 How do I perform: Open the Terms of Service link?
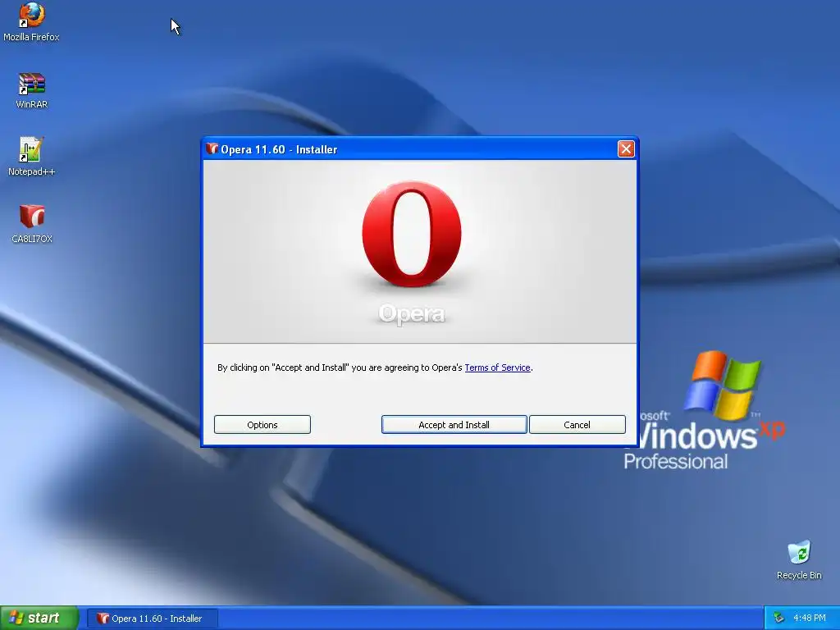tap(497, 367)
